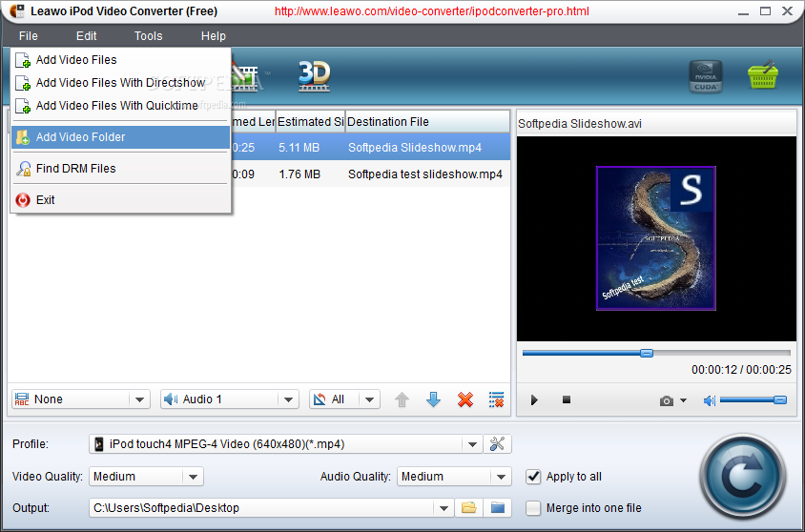Sort by Estimated Size column header

click(x=310, y=122)
